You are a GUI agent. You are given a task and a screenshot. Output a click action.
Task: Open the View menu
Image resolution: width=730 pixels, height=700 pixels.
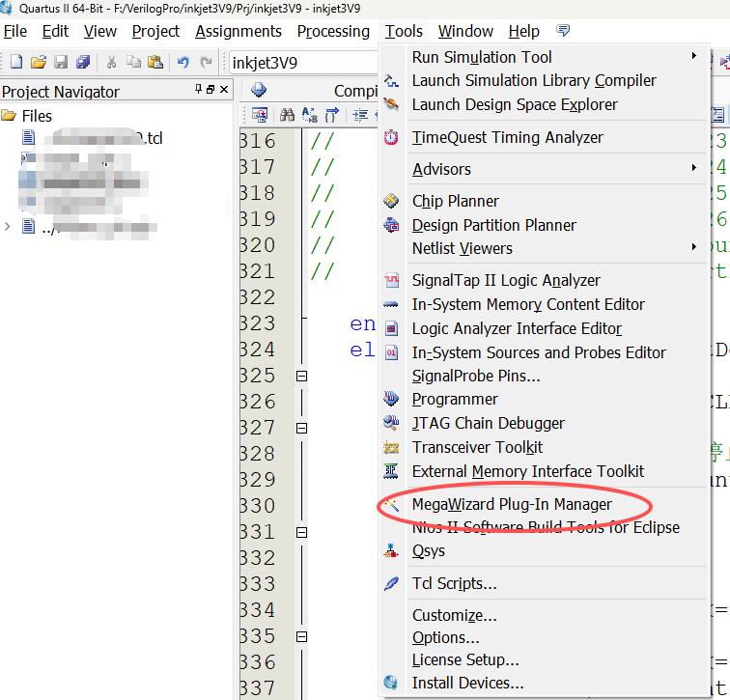[x=100, y=31]
